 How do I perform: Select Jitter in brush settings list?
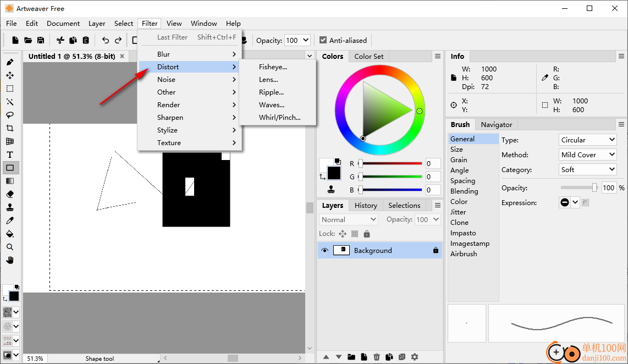click(458, 212)
